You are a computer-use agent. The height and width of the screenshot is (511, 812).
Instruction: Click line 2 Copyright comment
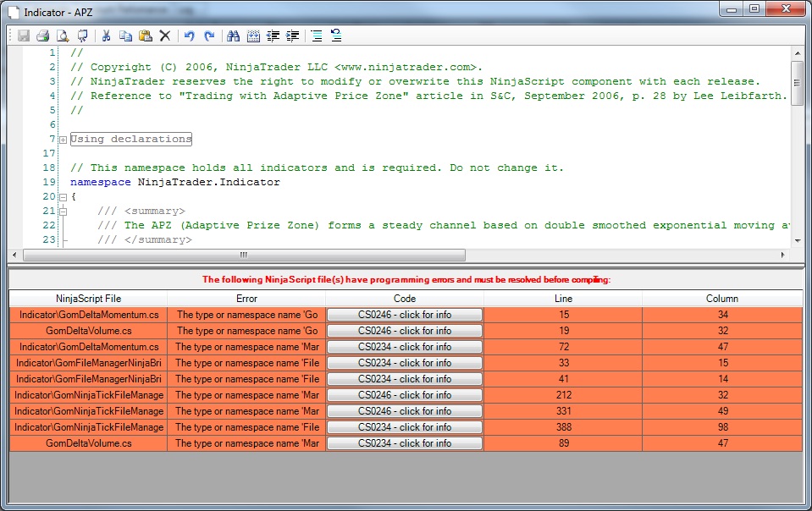tap(276, 67)
